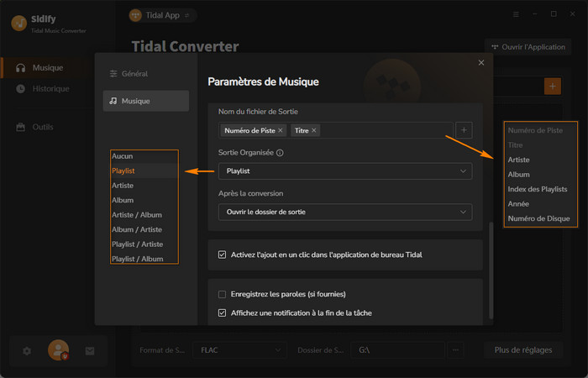Open the mail envelope icon
The height and width of the screenshot is (378, 588).
pos(90,350)
